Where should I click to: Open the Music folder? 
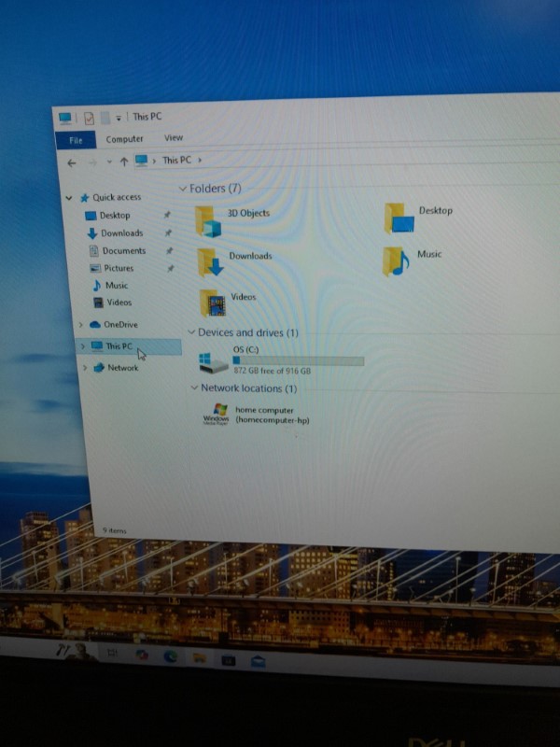[x=398, y=261]
